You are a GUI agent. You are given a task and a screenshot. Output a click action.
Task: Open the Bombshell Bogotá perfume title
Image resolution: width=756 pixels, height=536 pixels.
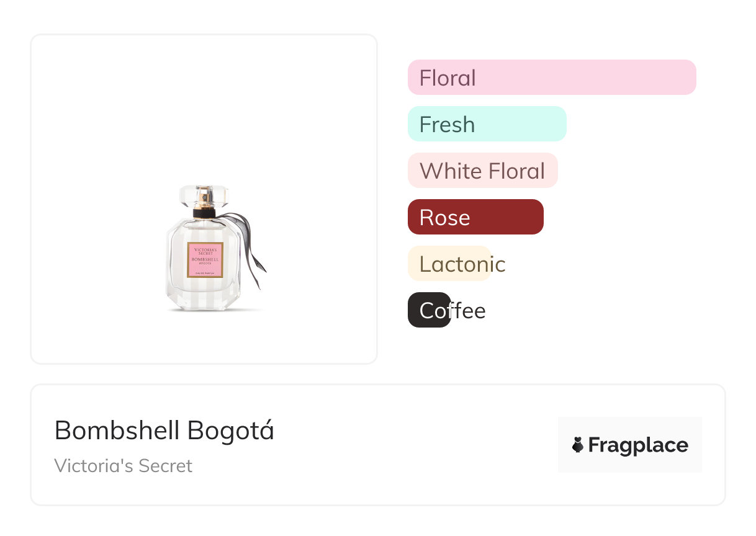point(164,431)
